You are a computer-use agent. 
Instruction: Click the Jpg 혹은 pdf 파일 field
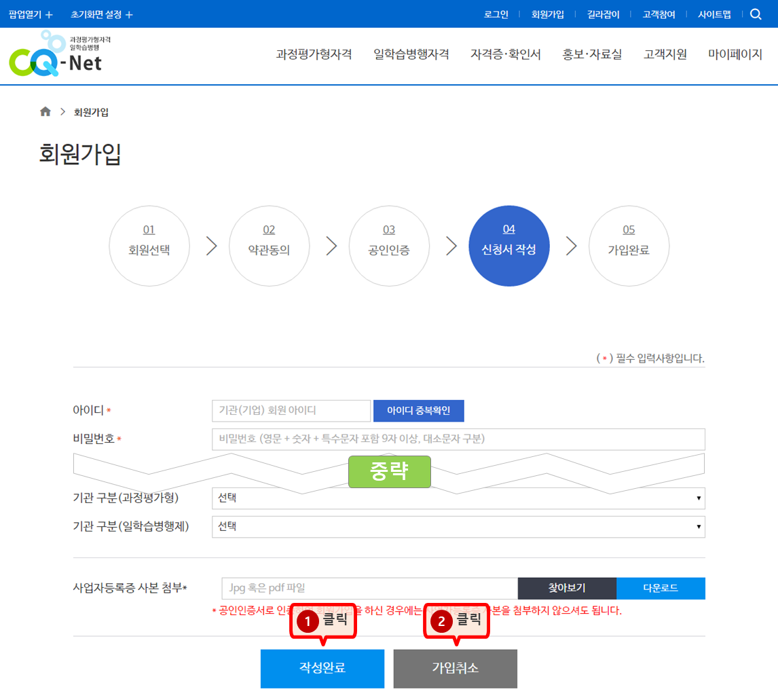tap(369, 589)
